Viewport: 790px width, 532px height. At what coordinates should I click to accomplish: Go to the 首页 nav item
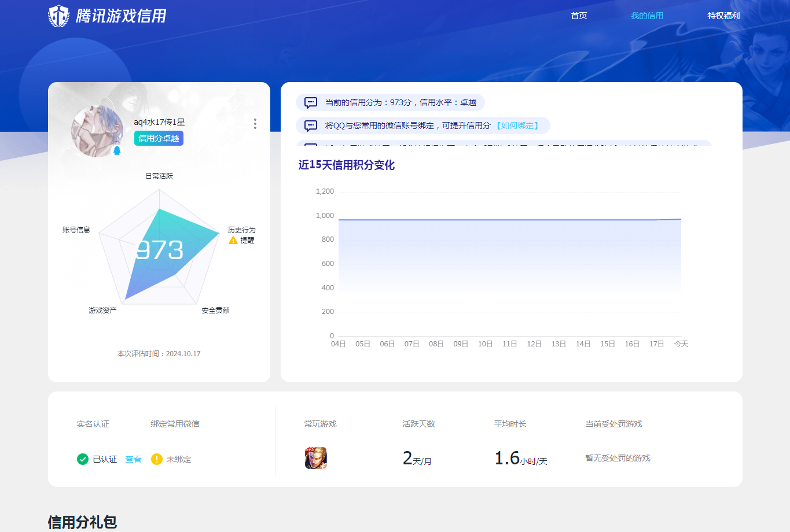(579, 16)
